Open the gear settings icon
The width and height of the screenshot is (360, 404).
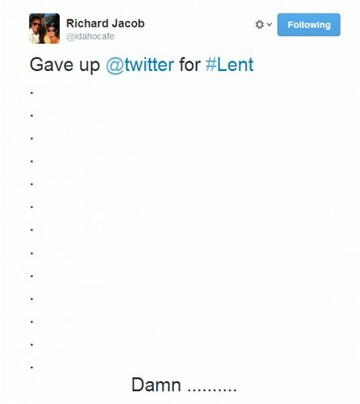[259, 25]
